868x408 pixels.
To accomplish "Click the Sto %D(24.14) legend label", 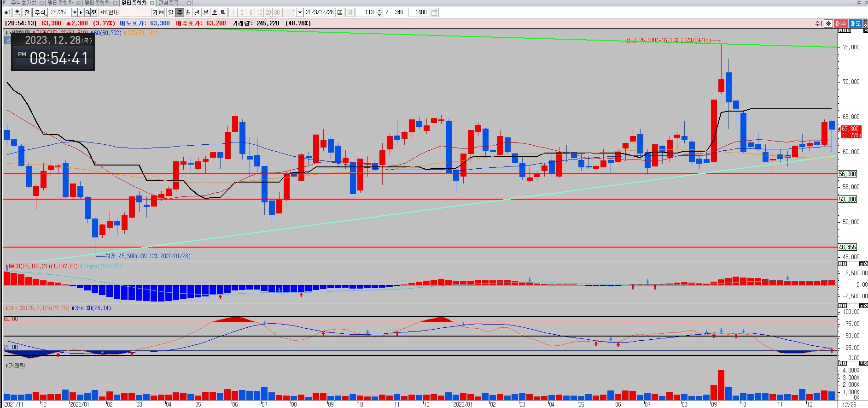I will 92,308.
